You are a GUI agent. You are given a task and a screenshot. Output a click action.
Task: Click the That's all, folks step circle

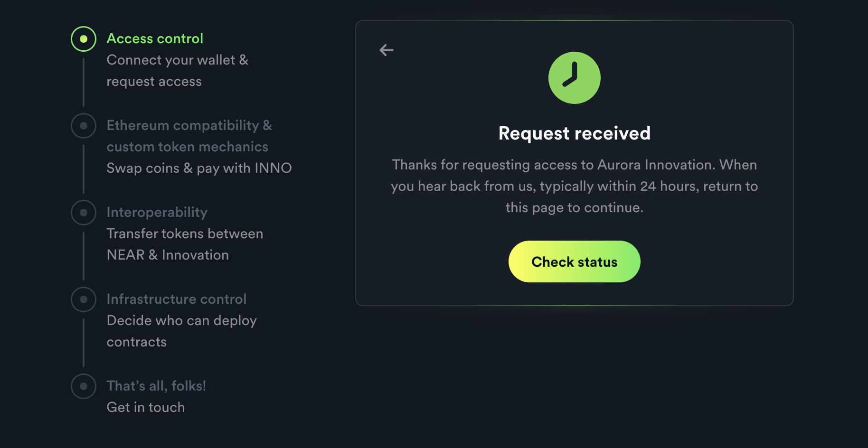tap(84, 386)
